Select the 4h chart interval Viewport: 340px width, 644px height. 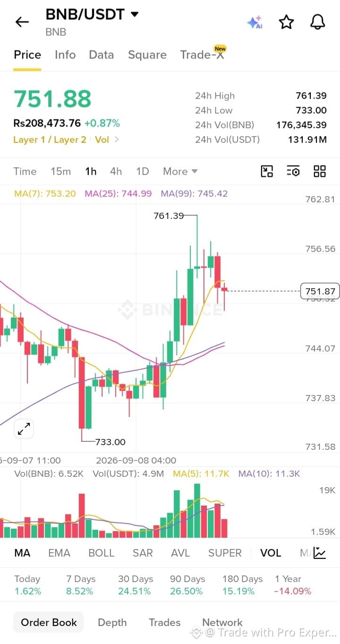(x=116, y=172)
